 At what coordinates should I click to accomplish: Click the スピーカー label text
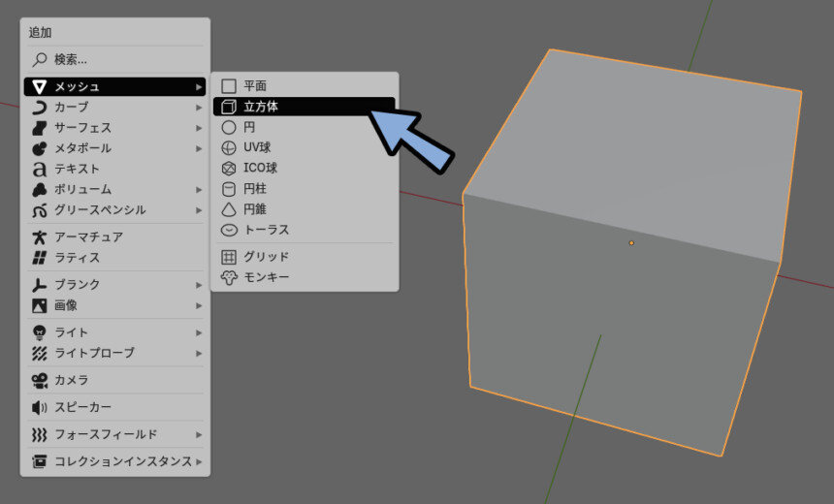coord(83,408)
